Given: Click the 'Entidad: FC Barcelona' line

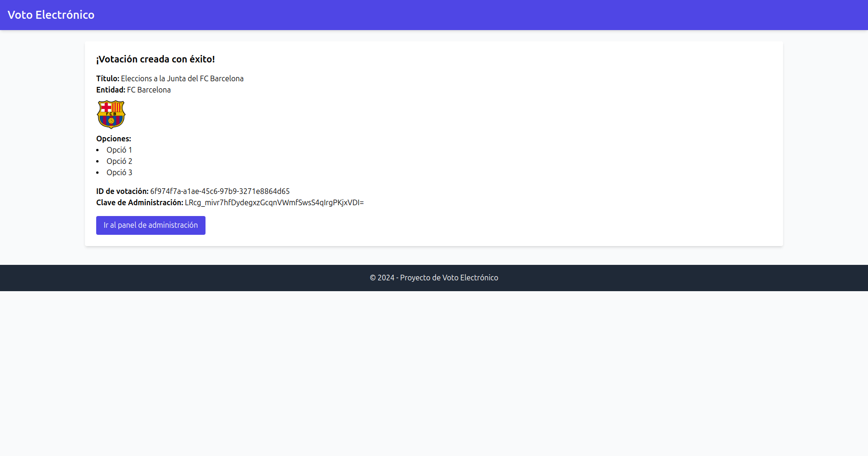Looking at the screenshot, I should point(134,90).
